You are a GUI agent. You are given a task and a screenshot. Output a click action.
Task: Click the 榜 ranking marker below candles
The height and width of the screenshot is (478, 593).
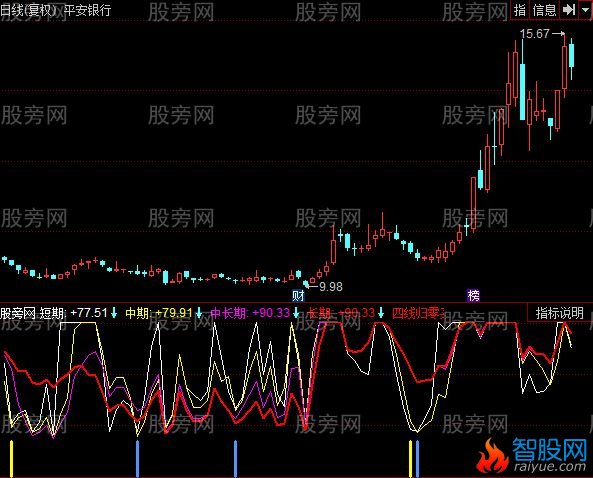coord(473,295)
